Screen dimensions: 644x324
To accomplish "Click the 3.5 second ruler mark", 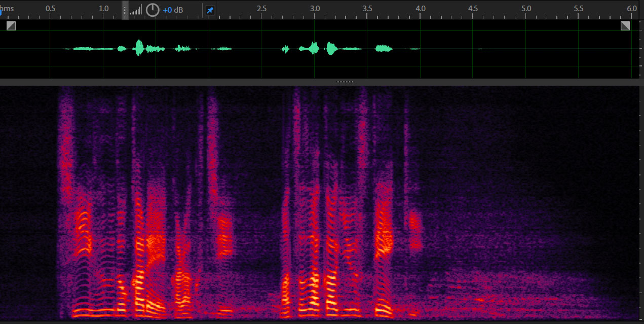I will click(x=367, y=9).
